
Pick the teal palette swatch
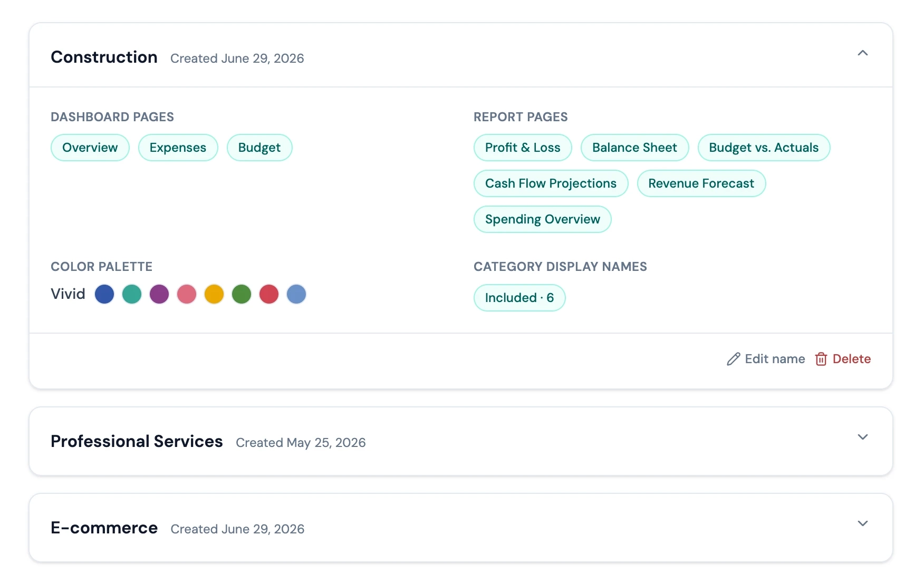132,294
